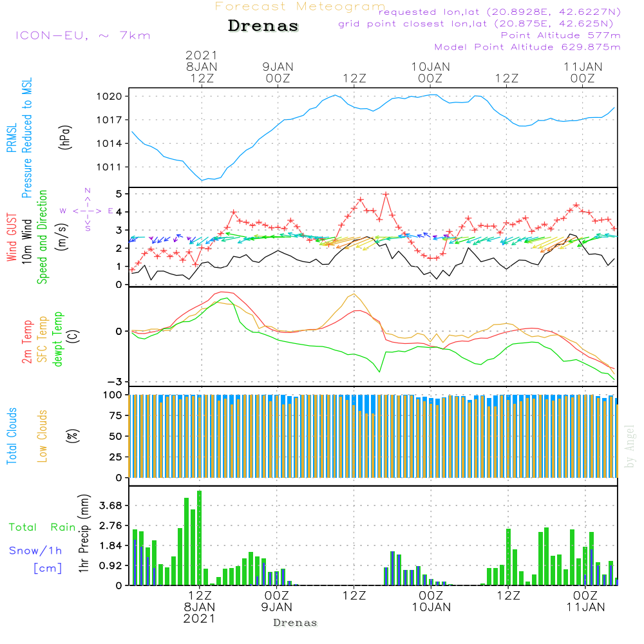Select the 'PRMSL' axis title
This screenshot has height=644, width=644.
pyautogui.click(x=12, y=138)
